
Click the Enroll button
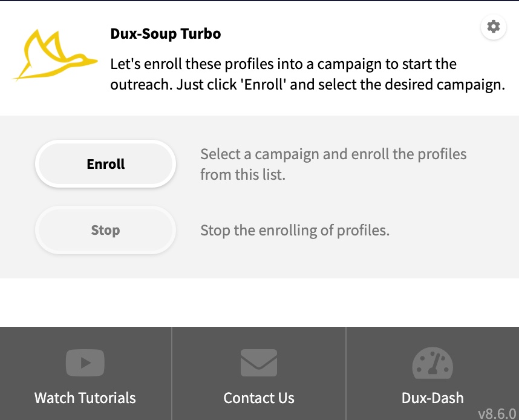(105, 163)
